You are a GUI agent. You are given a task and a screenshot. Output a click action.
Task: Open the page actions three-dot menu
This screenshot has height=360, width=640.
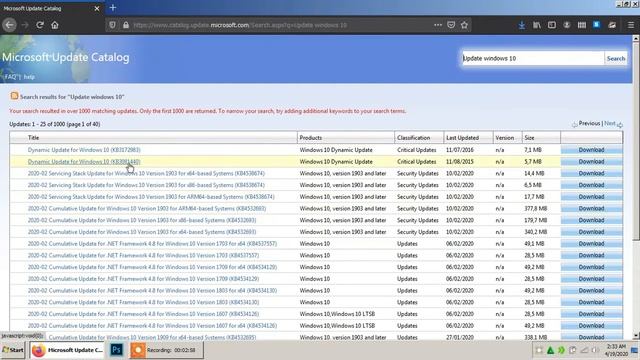438,25
